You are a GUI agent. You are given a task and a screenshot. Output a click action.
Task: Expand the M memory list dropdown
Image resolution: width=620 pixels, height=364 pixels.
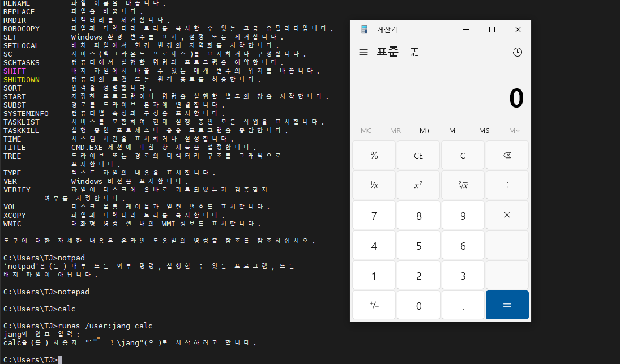coord(514,130)
